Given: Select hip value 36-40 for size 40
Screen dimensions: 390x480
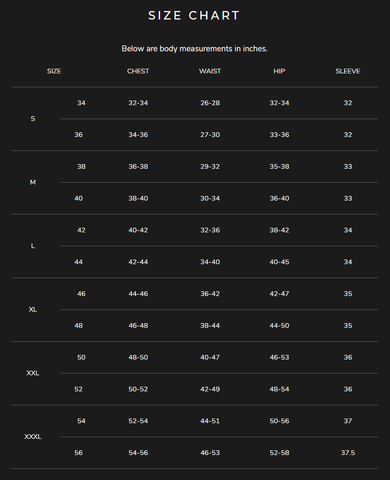Looking at the screenshot, I should [279, 198].
